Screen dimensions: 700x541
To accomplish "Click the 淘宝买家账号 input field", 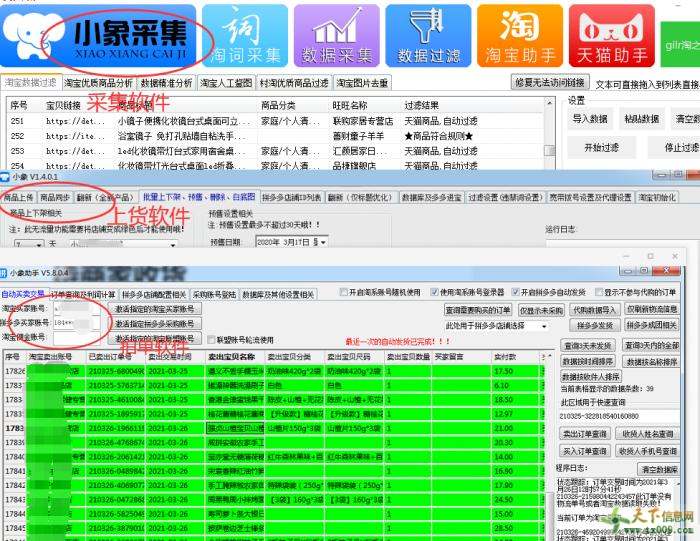I will (x=77, y=308).
